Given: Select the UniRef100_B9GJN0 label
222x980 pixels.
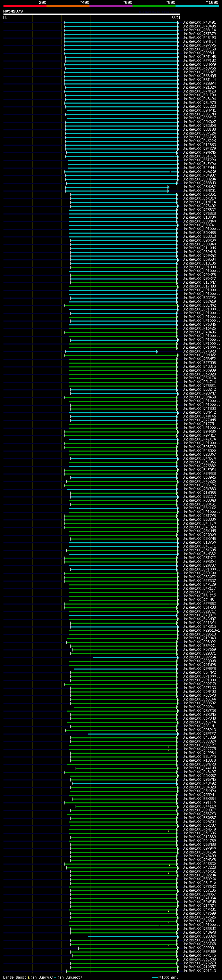Looking at the screenshot, I should tap(199, 114).
